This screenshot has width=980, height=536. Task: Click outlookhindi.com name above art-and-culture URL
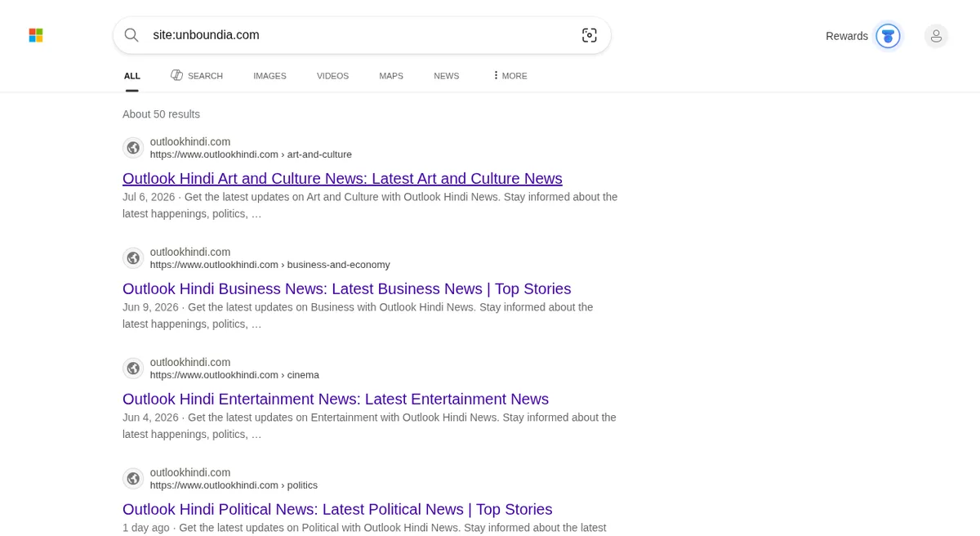(190, 141)
